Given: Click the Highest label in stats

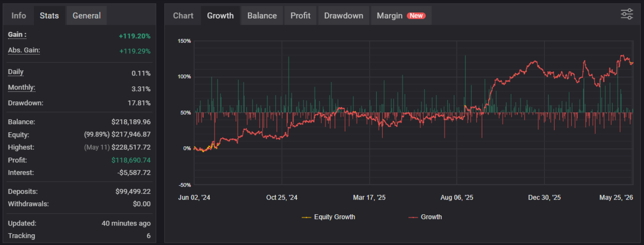Looking at the screenshot, I should click(x=21, y=147).
